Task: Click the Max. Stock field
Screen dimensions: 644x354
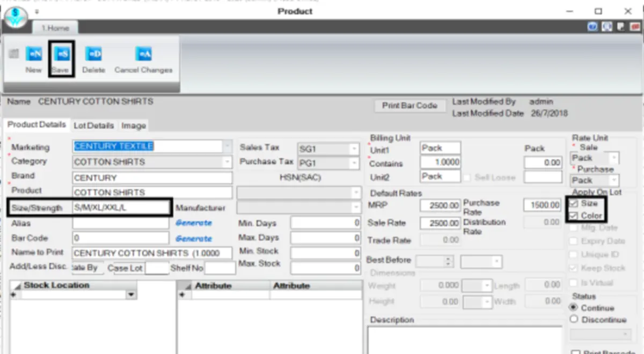Action: [326, 267]
